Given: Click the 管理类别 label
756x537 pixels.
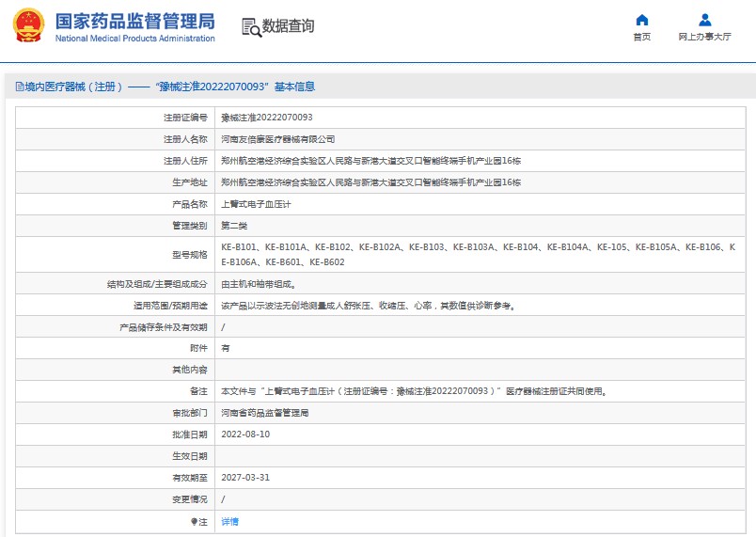Looking at the screenshot, I should pos(190,226).
